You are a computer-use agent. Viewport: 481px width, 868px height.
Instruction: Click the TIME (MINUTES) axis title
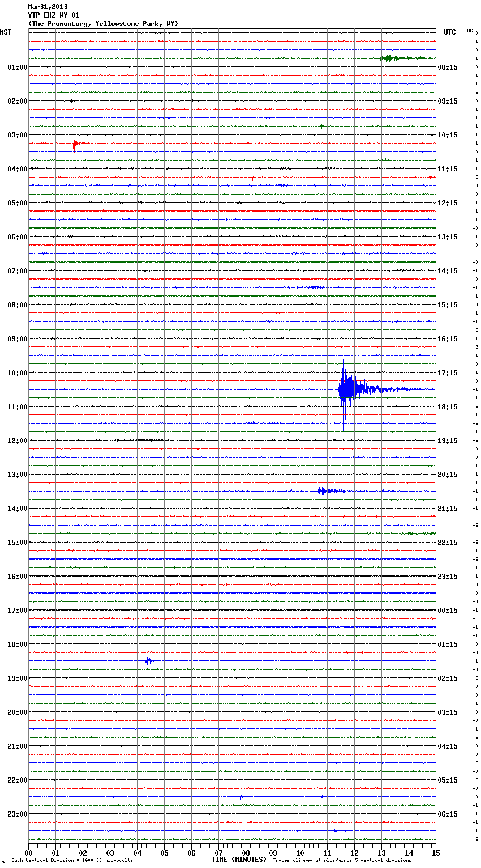pos(239,860)
